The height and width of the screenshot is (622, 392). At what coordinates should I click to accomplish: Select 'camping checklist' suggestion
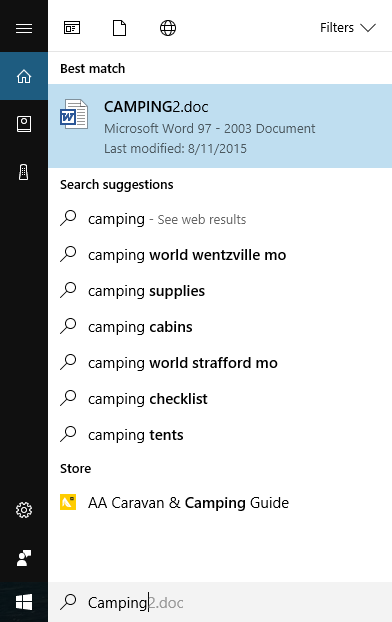click(220, 399)
